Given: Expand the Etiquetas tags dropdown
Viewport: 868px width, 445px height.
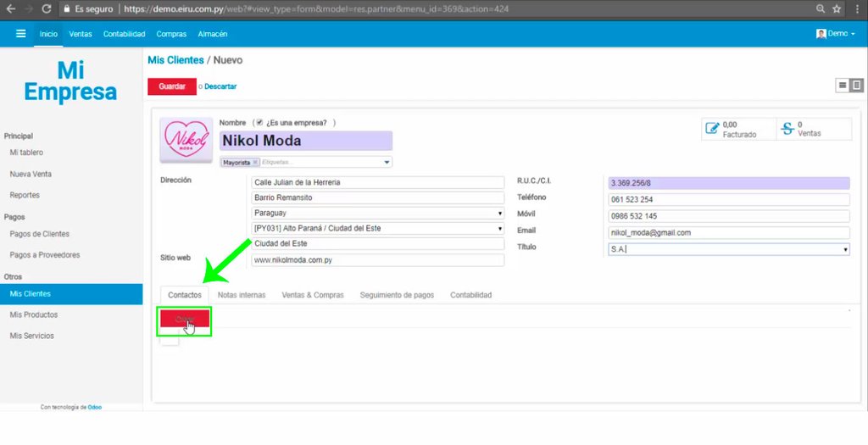Looking at the screenshot, I should [387, 162].
